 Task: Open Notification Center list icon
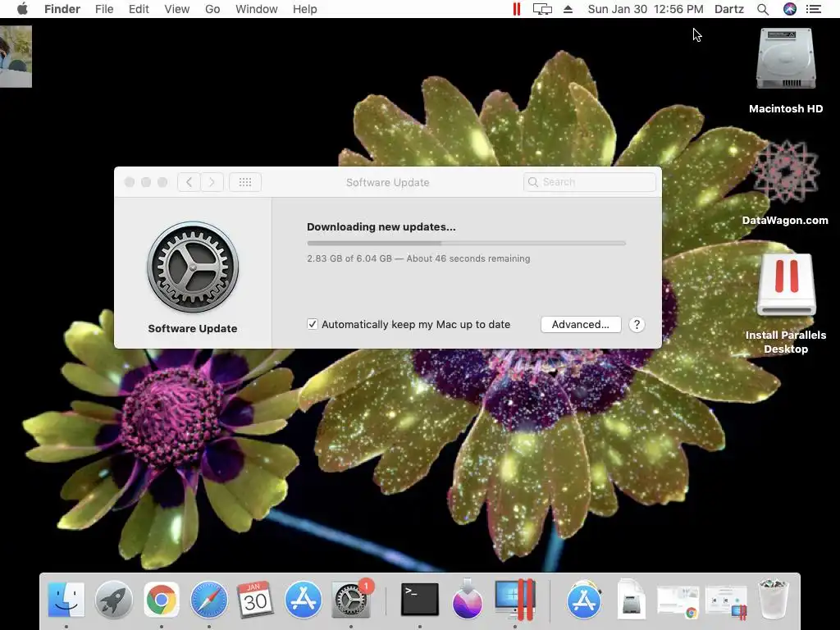pyautogui.click(x=814, y=9)
